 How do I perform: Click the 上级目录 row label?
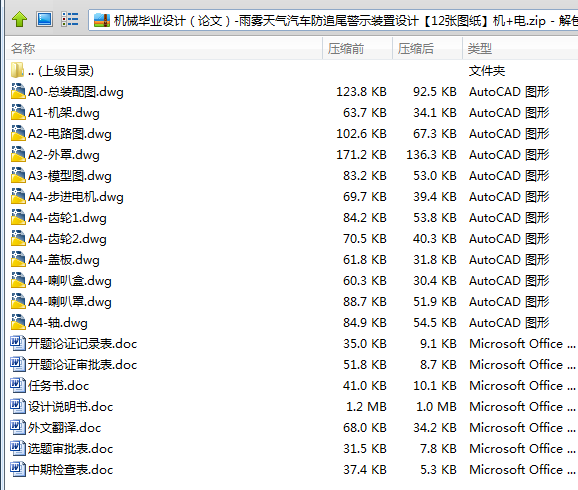[61, 71]
